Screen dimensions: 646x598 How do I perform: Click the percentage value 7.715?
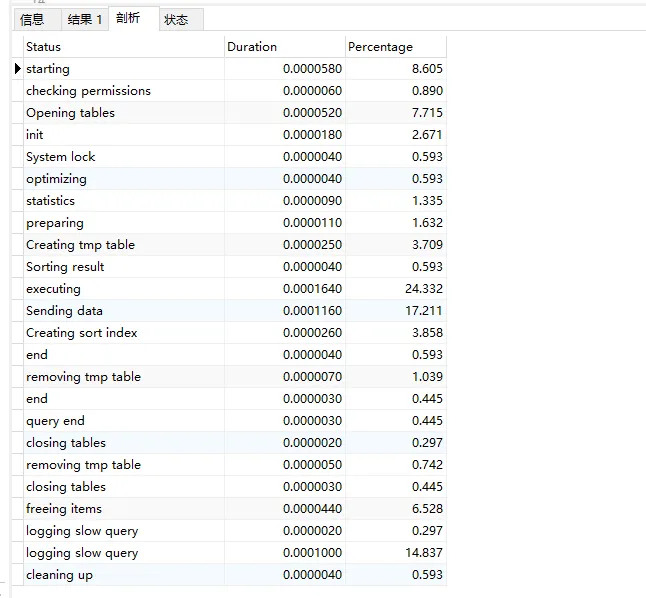point(427,113)
